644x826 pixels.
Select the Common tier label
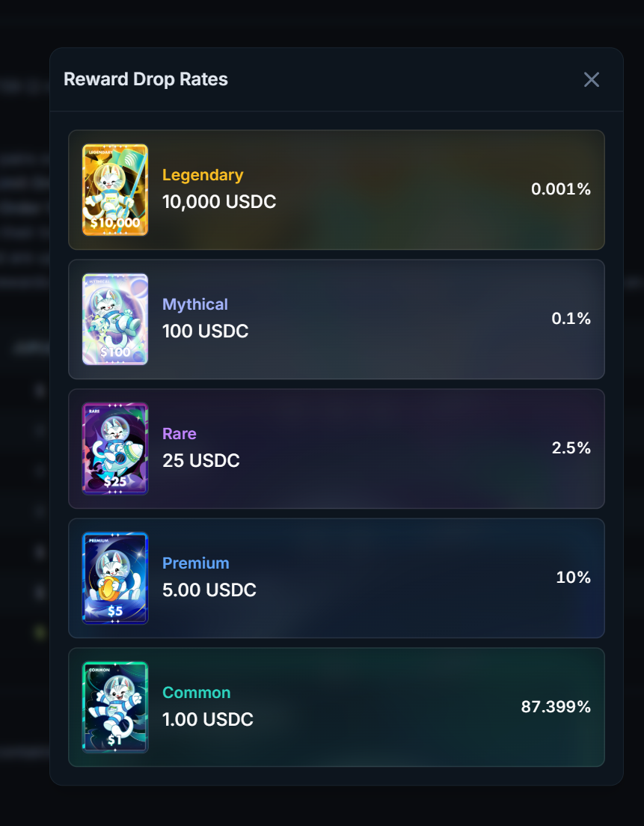click(x=197, y=692)
